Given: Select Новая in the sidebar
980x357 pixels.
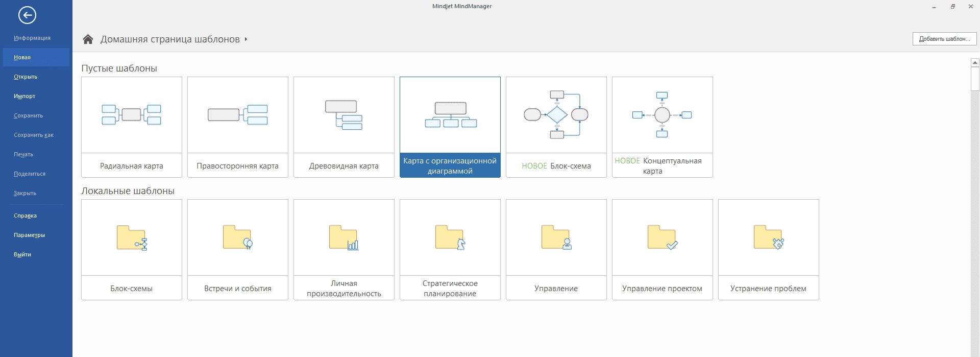Looking at the screenshot, I should coord(36,57).
